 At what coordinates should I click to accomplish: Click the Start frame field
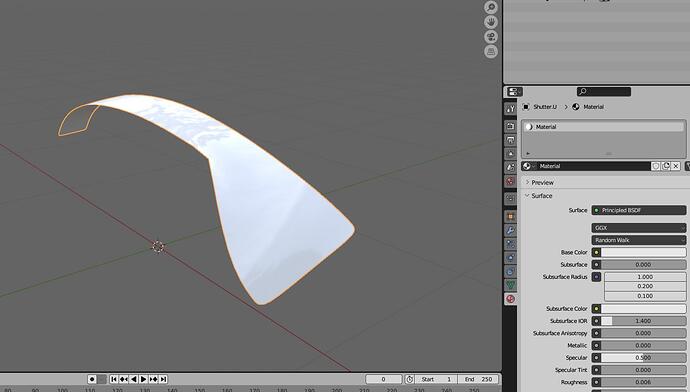436,379
